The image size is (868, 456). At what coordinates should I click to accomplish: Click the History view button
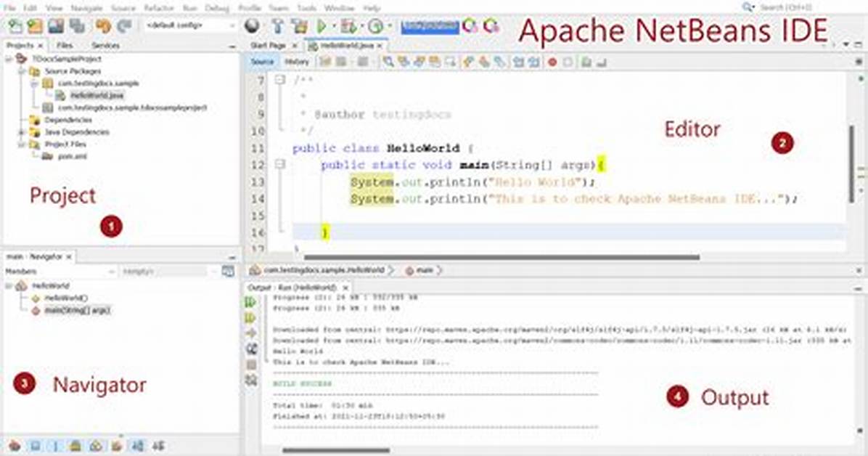(x=296, y=62)
